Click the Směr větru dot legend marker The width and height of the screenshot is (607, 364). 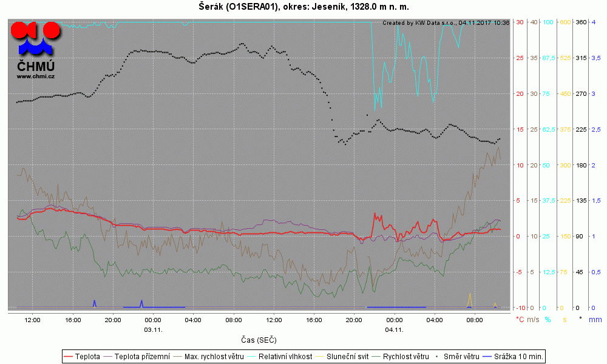[x=437, y=356]
